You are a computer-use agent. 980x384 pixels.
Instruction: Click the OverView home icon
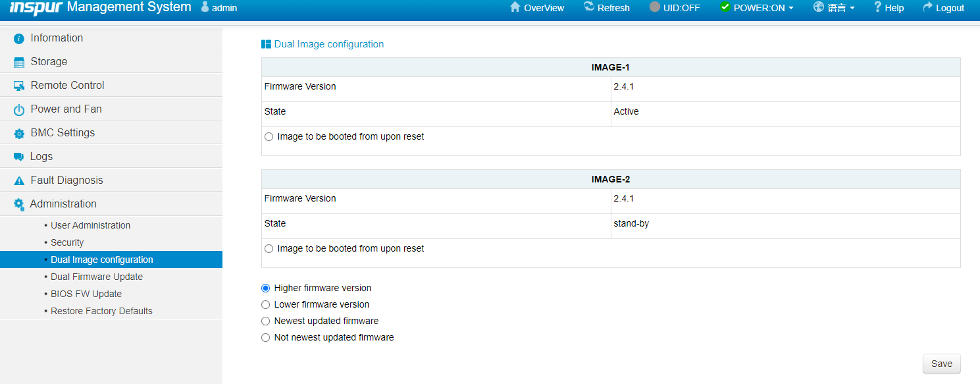click(x=515, y=7)
